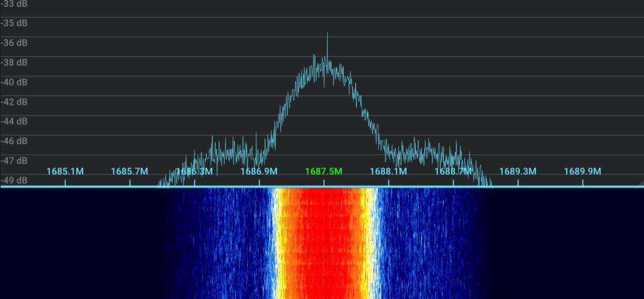The width and height of the screenshot is (644, 299).
Task: Tune to 1686.3M on the frequency axis
Action: click(194, 171)
